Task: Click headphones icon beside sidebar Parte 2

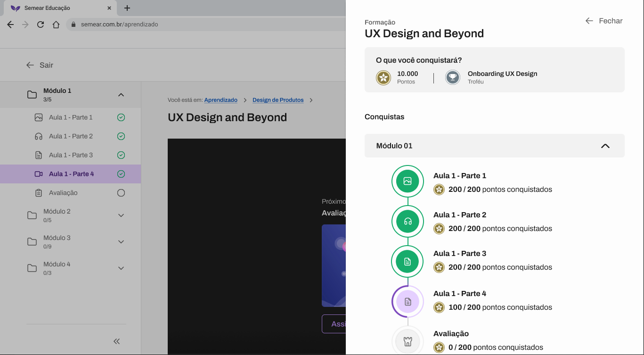Action: (39, 136)
